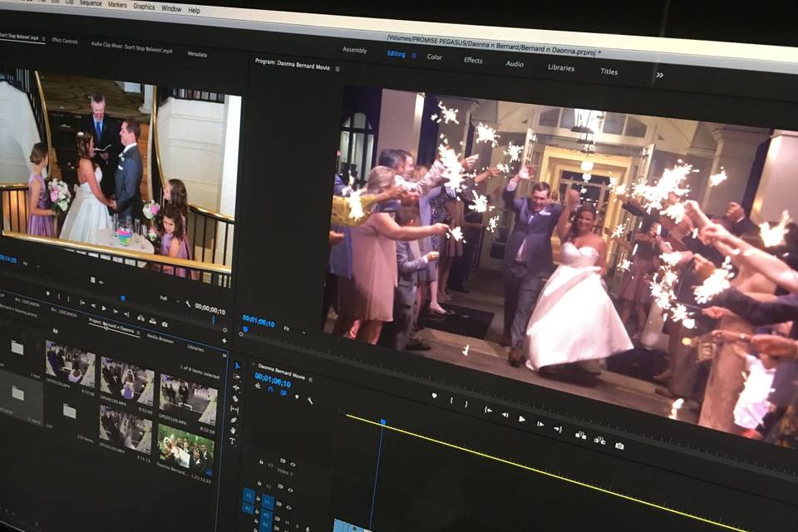Go to In point in Source monitor
This screenshot has width=798, height=532.
click(82, 303)
